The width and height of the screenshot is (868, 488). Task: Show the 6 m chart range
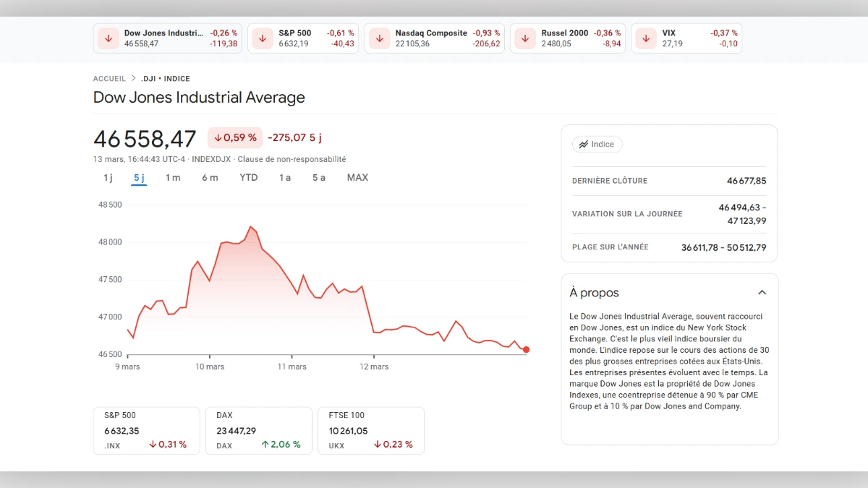tap(210, 178)
